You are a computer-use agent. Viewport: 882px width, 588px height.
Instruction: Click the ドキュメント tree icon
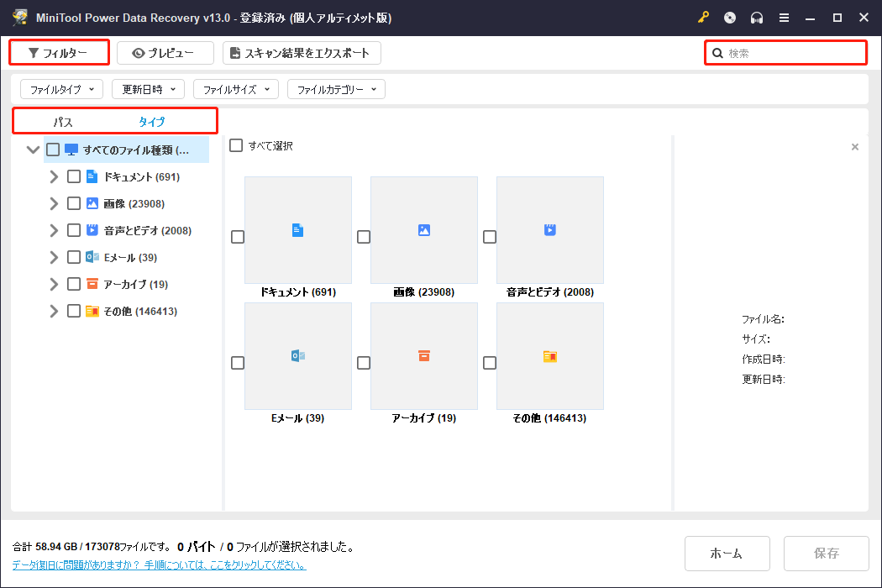(x=92, y=176)
